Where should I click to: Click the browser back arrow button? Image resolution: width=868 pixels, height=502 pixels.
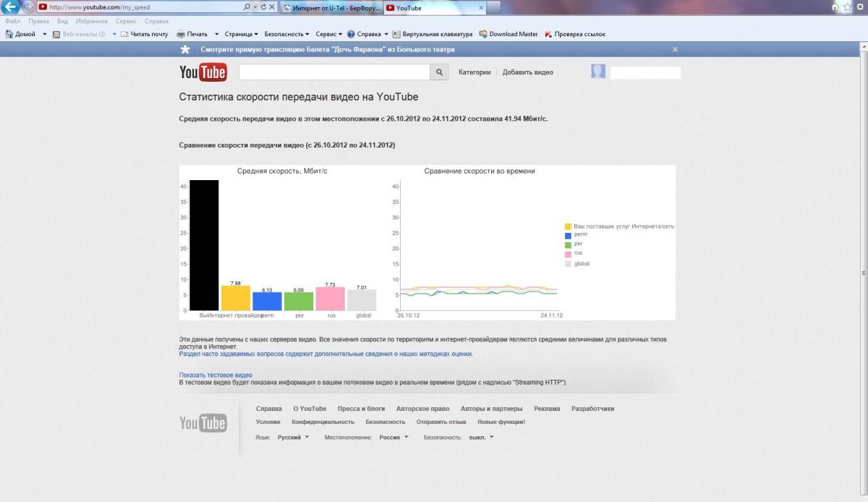click(x=11, y=7)
